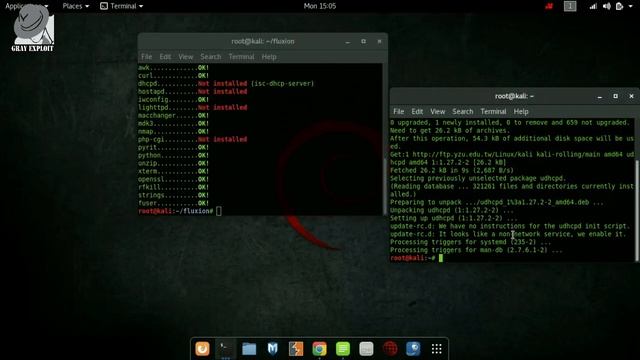
Task: Open the network signal indicator
Action: coord(593,6)
